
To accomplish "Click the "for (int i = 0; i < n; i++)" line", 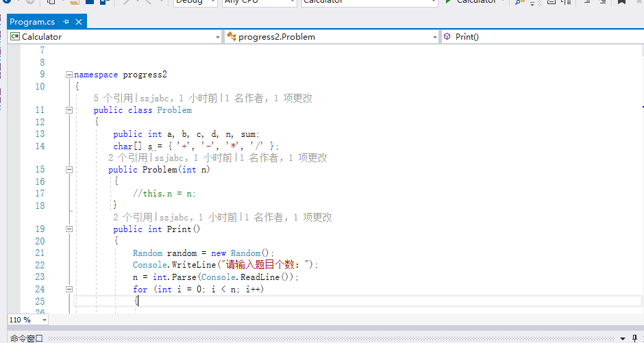I will tap(198, 289).
